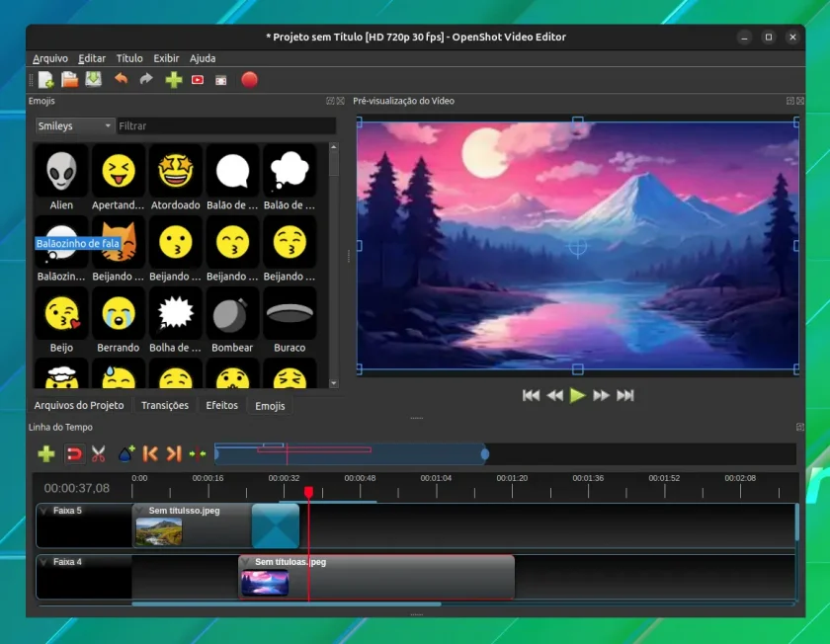Expand the Faixa 5 track menu arrow
Viewport: 830px width, 644px height.
point(43,511)
